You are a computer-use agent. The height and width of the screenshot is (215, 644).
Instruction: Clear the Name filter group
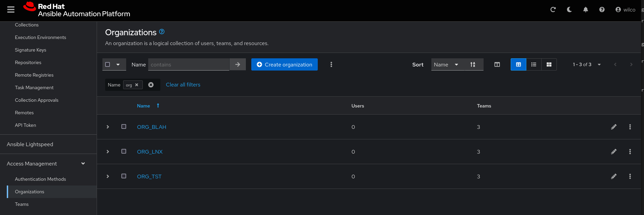(151, 85)
